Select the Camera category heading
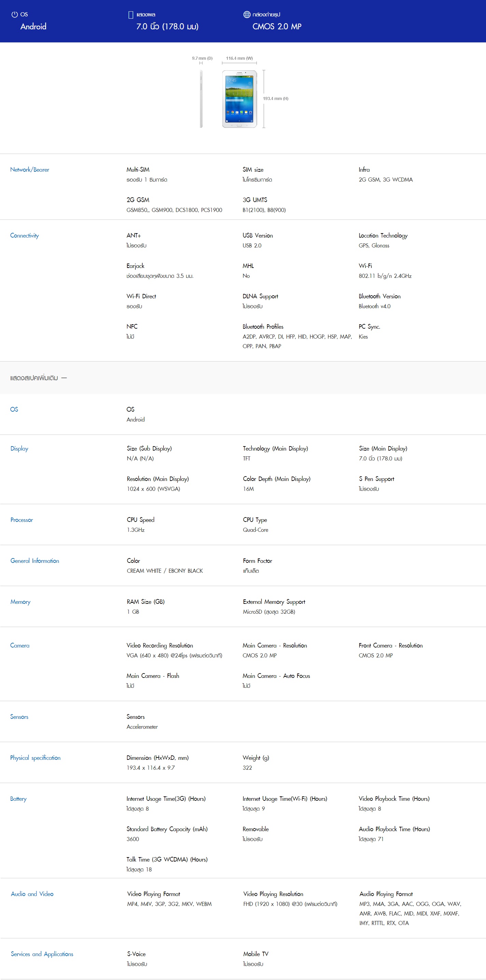Viewport: 486px width, 980px height. coord(20,645)
